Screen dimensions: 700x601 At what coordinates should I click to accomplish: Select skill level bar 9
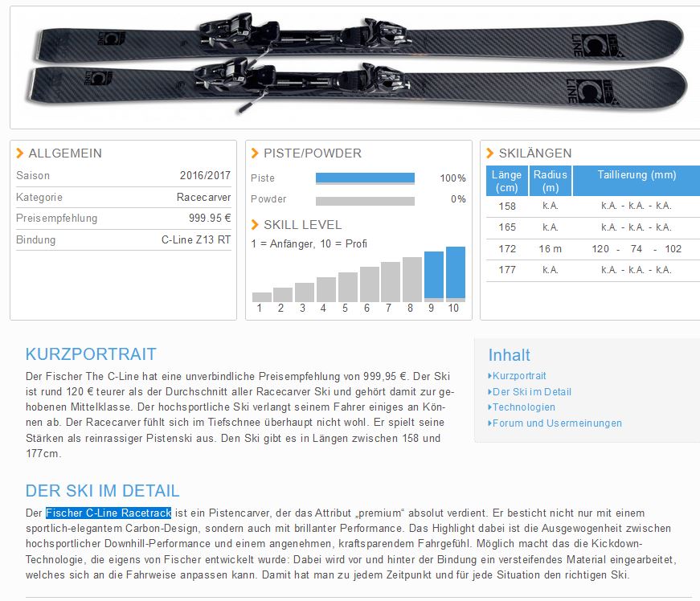pos(434,276)
